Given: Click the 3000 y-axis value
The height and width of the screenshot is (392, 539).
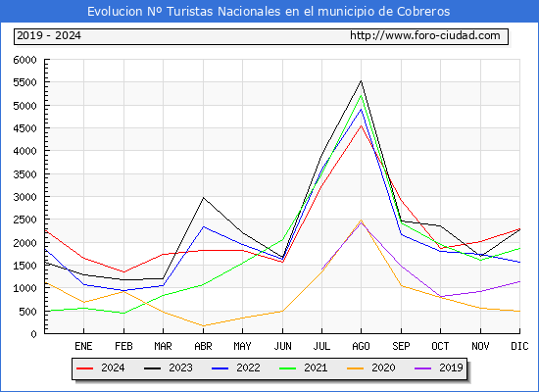Looking at the screenshot, I should [24, 197].
